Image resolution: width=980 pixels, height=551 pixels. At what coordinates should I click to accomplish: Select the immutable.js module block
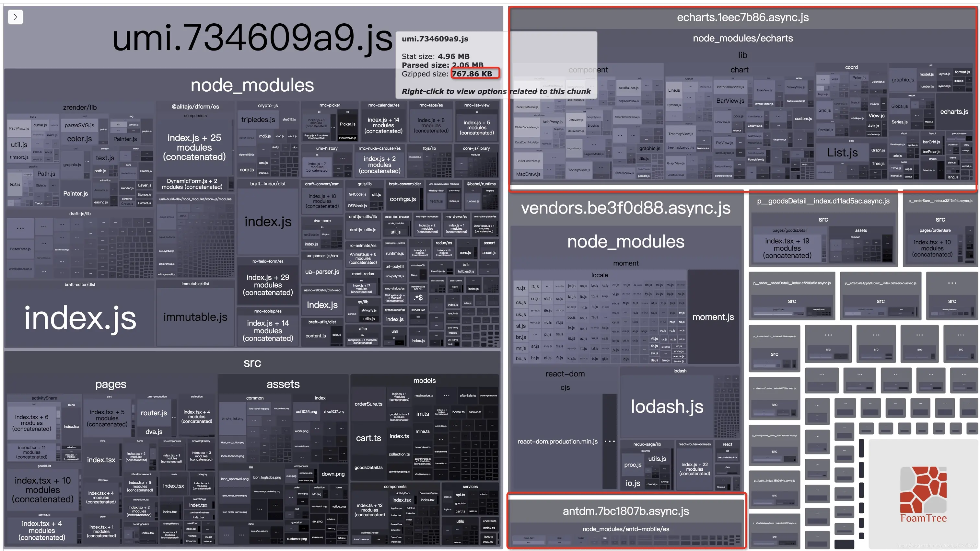point(195,317)
